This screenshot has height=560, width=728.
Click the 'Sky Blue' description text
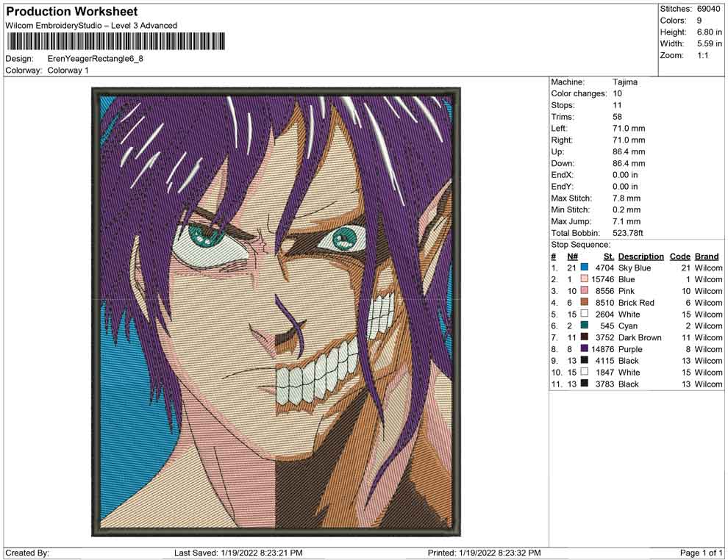coord(634,268)
